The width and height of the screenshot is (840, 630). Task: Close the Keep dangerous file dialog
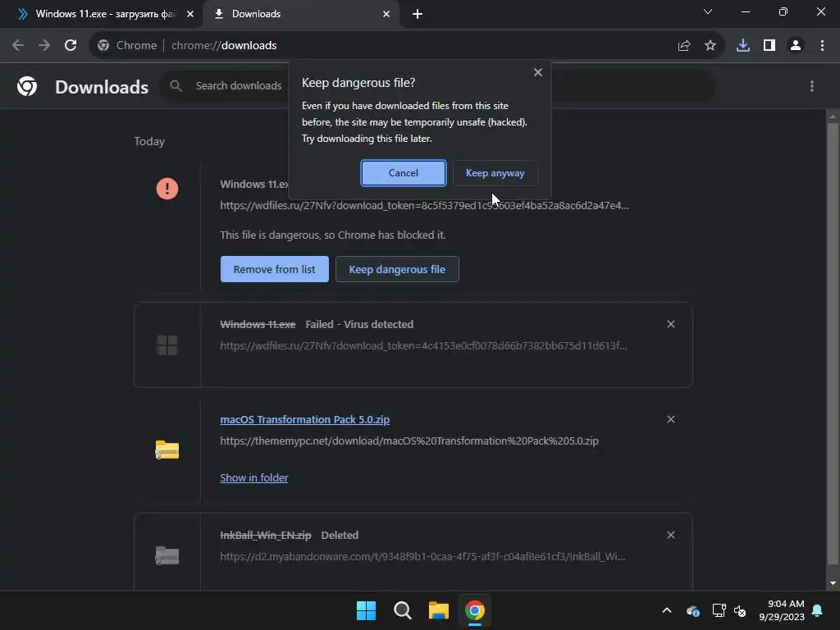pos(538,72)
